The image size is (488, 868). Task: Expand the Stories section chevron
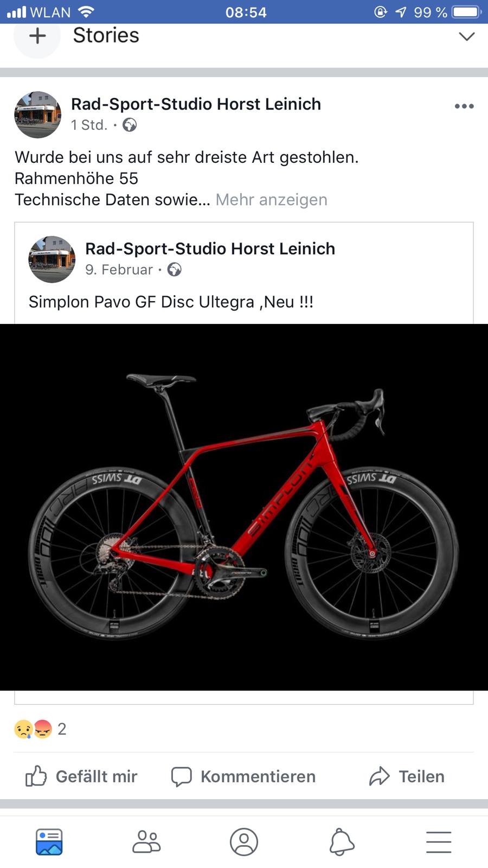coord(466,36)
